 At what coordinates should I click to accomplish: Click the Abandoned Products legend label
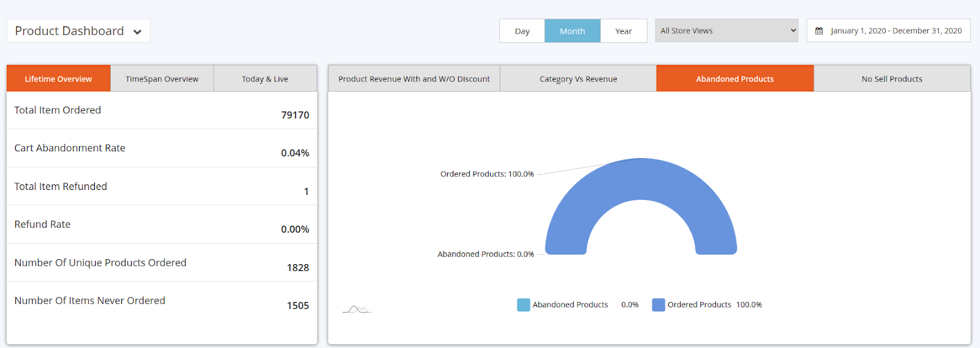(570, 304)
